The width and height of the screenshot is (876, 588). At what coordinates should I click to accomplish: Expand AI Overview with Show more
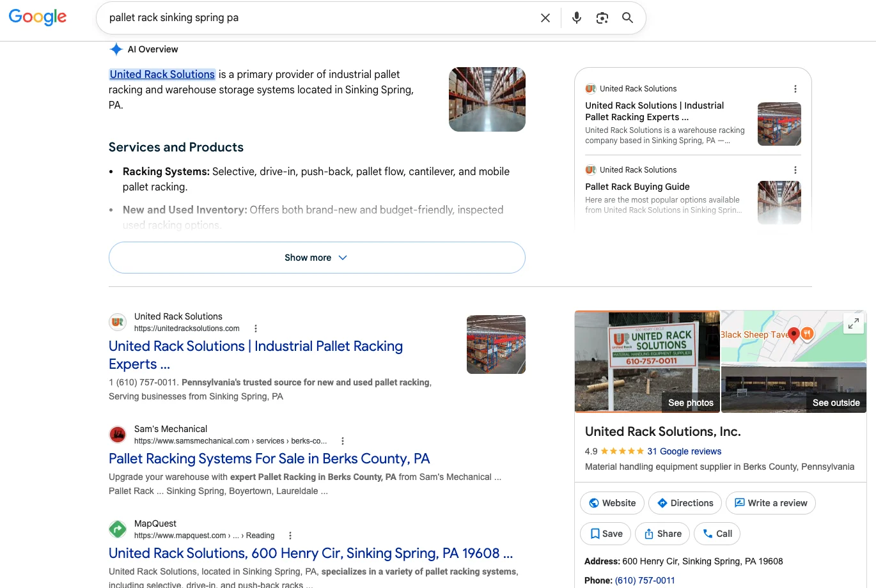(317, 258)
